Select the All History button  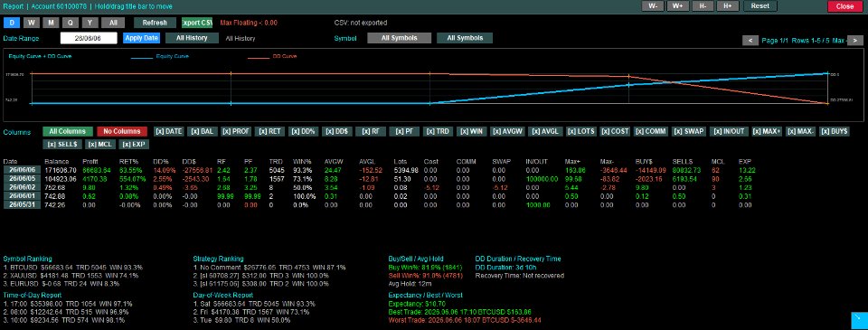pyautogui.click(x=192, y=38)
